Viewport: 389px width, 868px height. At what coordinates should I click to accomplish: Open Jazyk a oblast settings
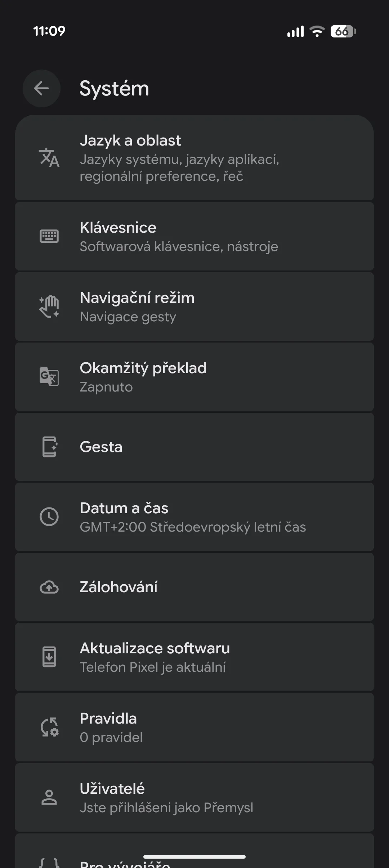(194, 158)
